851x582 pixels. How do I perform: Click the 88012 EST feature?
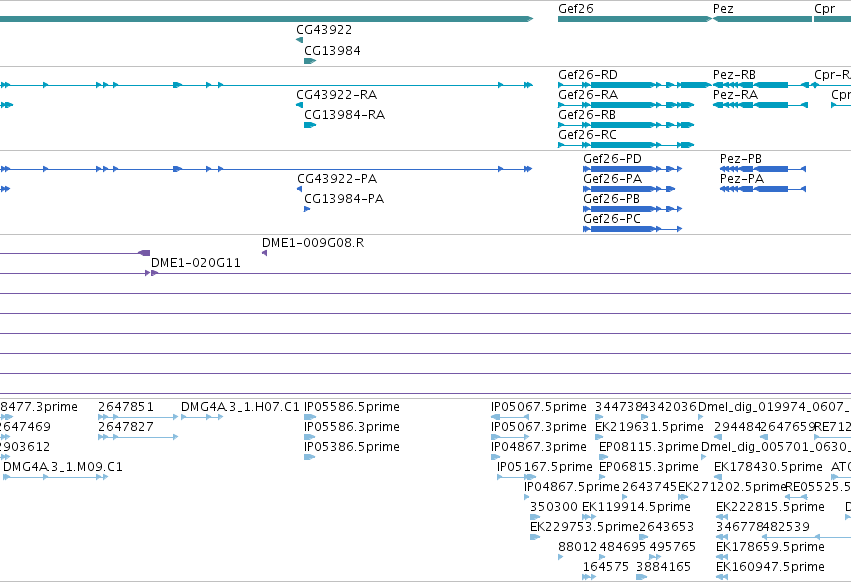pos(561,557)
